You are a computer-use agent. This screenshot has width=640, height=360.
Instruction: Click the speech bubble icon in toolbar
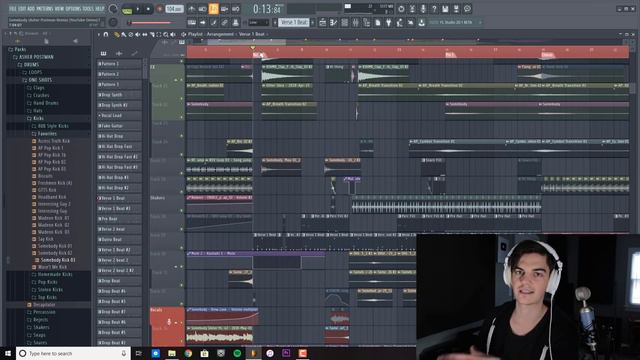click(x=467, y=9)
